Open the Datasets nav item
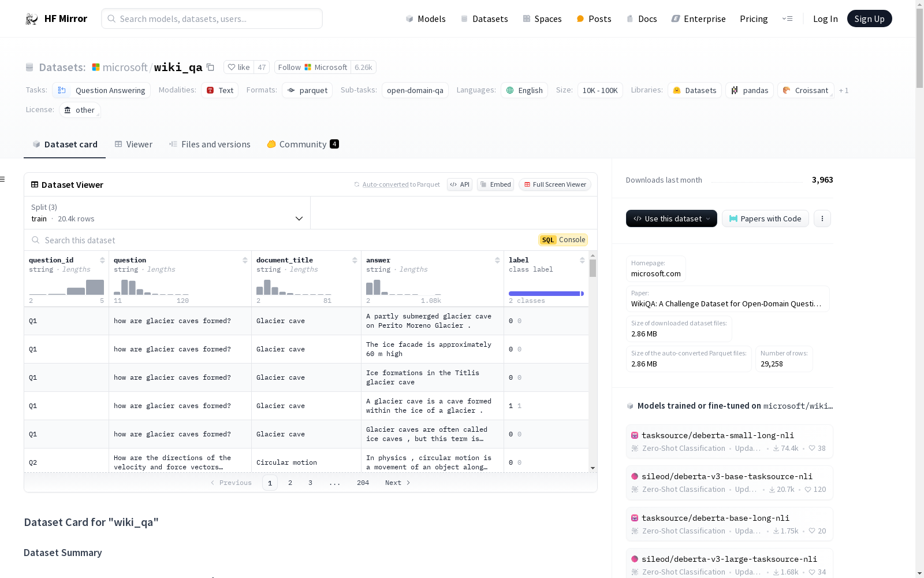Viewport: 924px width, 578px height. 484,18
